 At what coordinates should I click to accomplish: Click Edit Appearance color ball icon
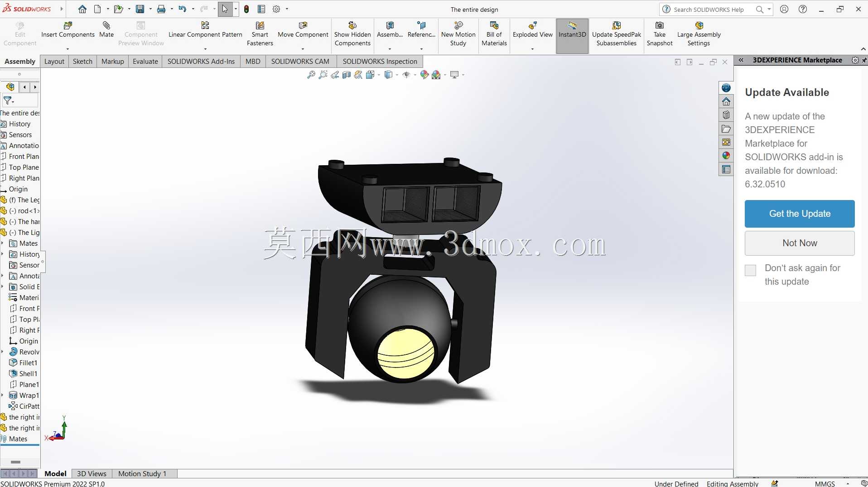tap(424, 75)
